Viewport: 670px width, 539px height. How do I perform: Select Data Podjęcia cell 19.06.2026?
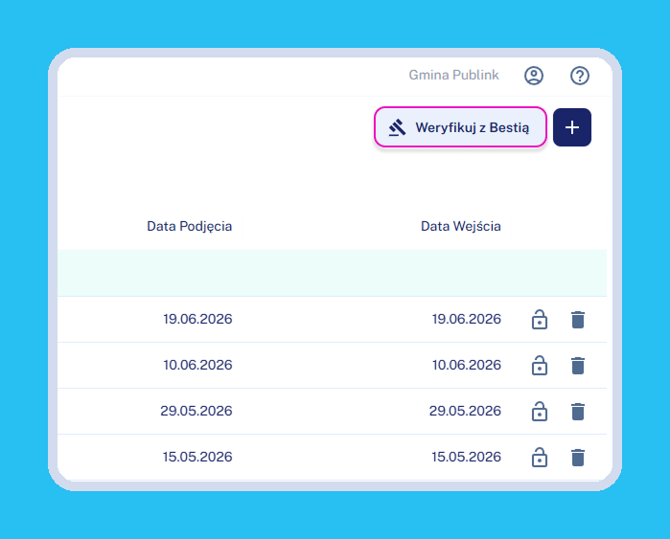point(197,319)
